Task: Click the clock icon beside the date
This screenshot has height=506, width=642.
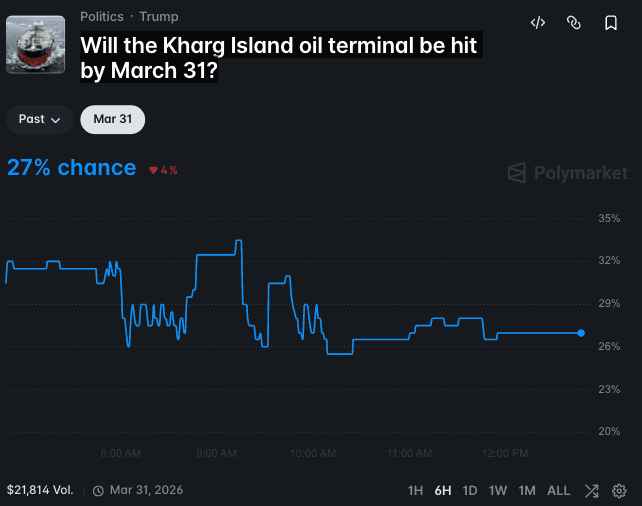Action: click(98, 491)
